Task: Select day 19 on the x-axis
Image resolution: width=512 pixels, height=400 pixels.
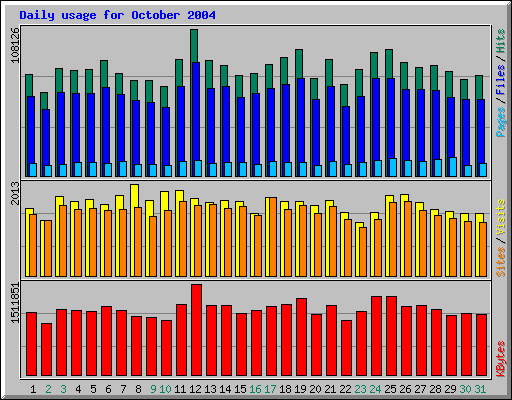Action: [300, 389]
